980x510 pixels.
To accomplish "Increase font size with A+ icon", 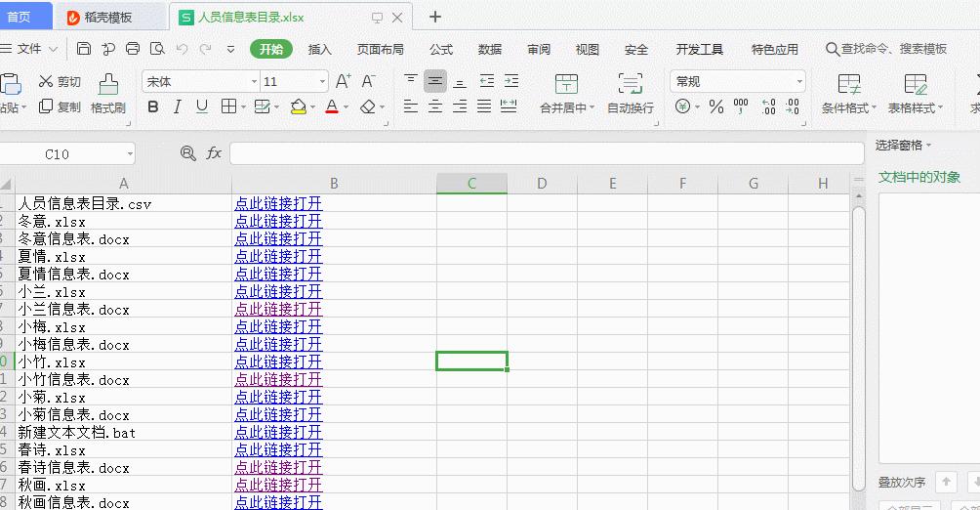I will 344,81.
